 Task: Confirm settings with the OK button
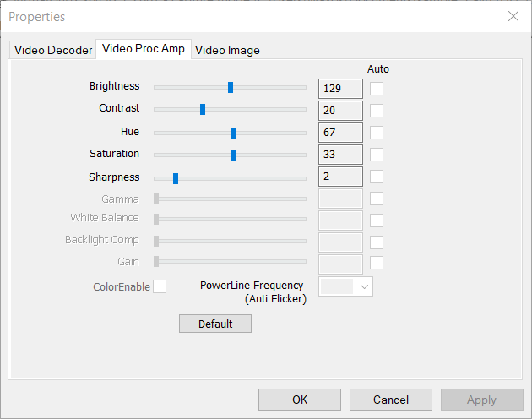pyautogui.click(x=300, y=400)
